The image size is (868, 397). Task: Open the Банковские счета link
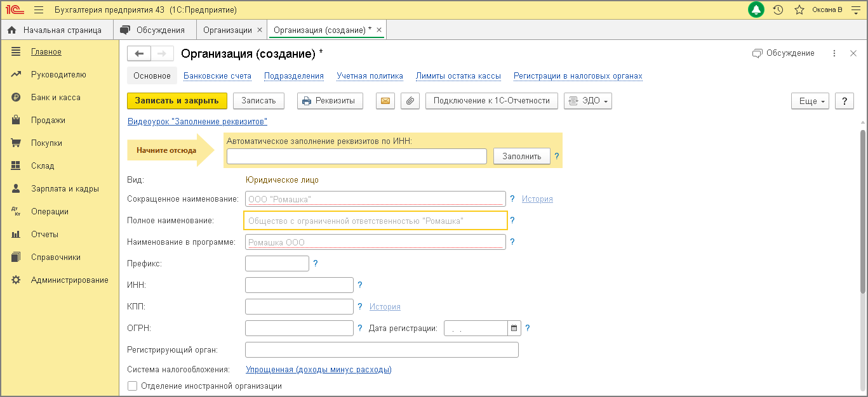[x=217, y=76]
